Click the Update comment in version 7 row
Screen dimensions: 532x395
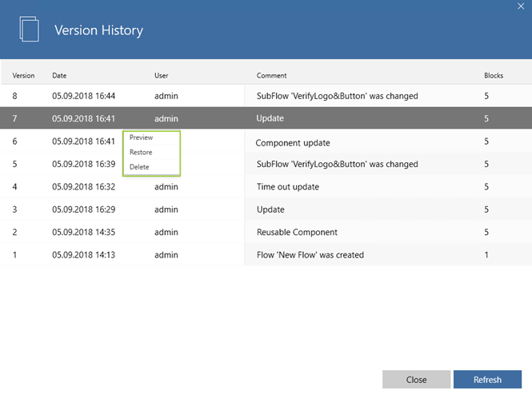click(x=270, y=118)
